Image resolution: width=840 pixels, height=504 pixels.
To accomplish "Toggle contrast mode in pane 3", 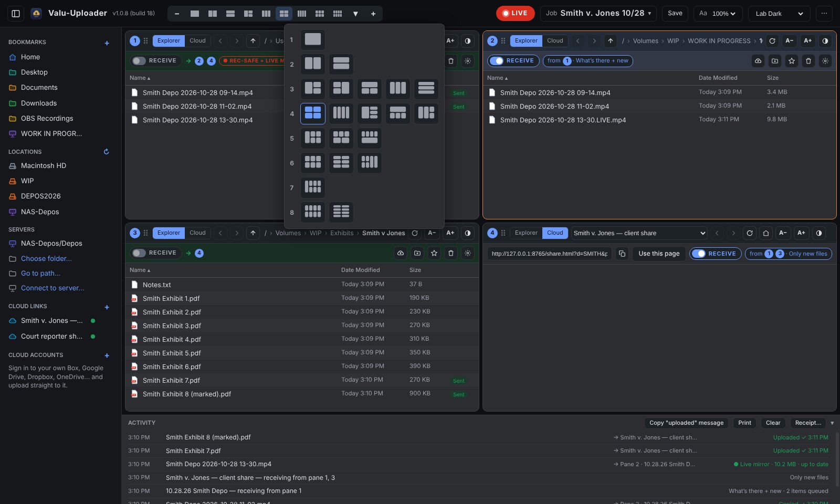I will 468,233.
